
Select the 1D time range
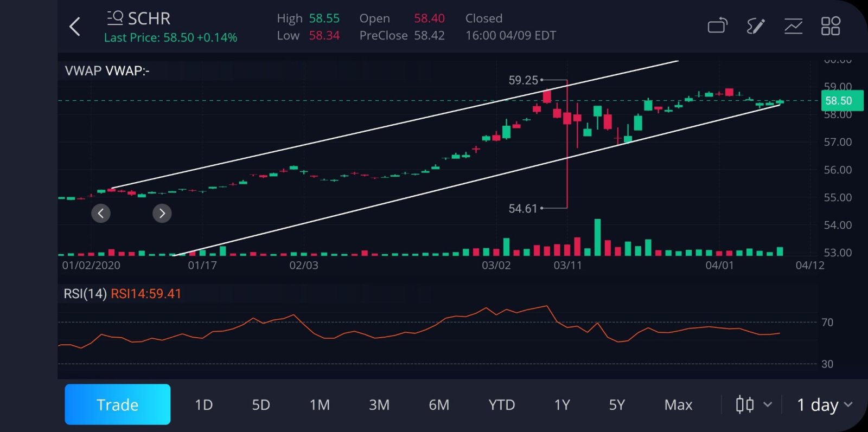coord(203,405)
